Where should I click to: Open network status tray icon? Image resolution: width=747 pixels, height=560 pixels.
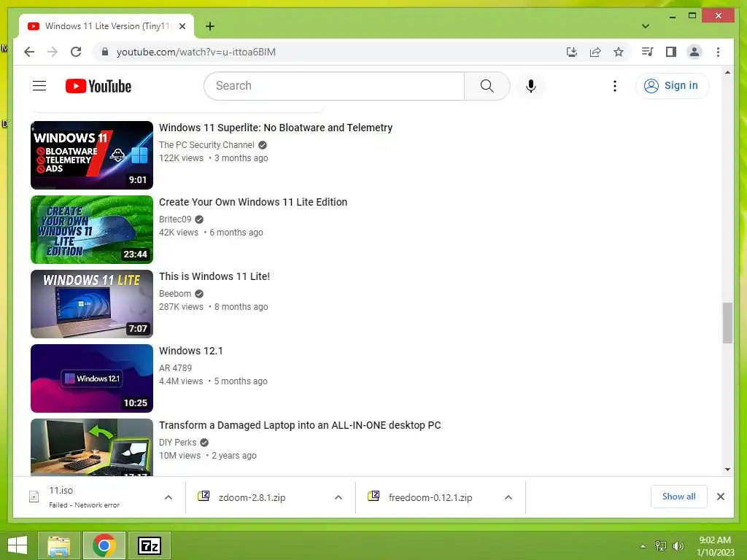tap(661, 546)
